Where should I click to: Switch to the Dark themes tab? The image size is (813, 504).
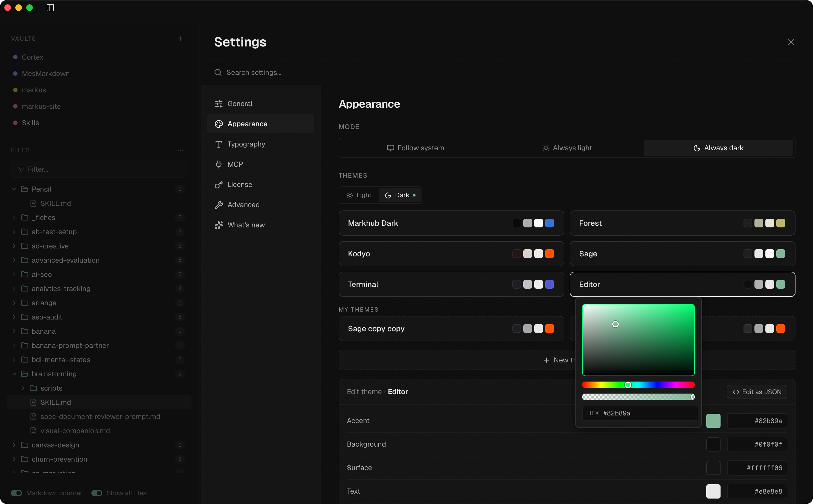pyautogui.click(x=400, y=195)
